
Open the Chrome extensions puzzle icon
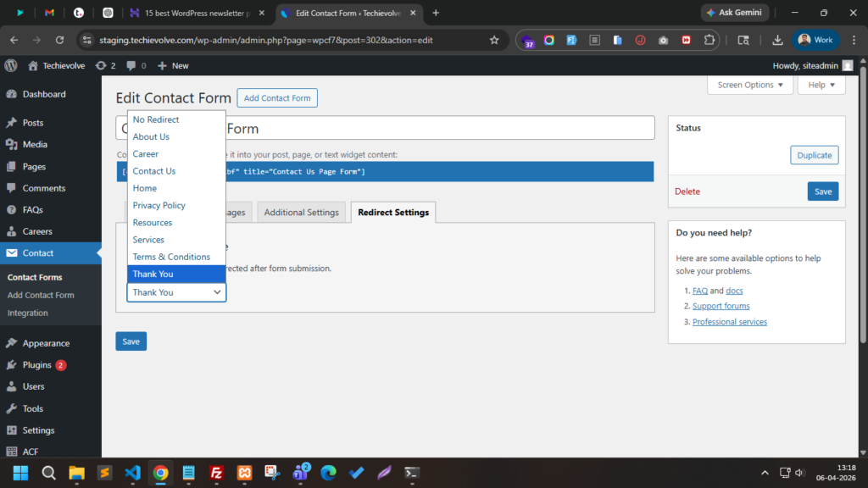pyautogui.click(x=709, y=40)
